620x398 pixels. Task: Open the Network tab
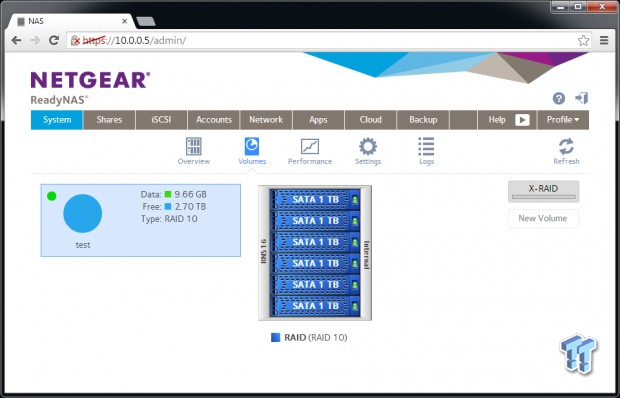[266, 120]
